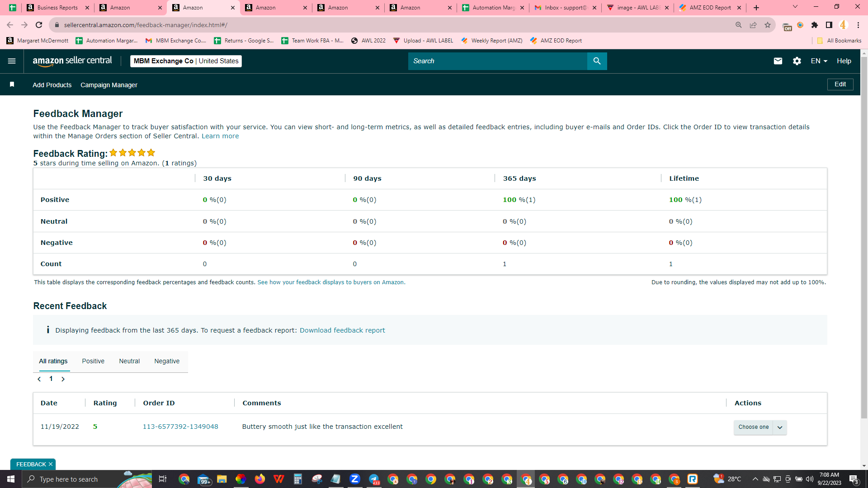Viewport: 868px width, 488px height.
Task: Open Task View on the taskbar
Action: [163, 479]
